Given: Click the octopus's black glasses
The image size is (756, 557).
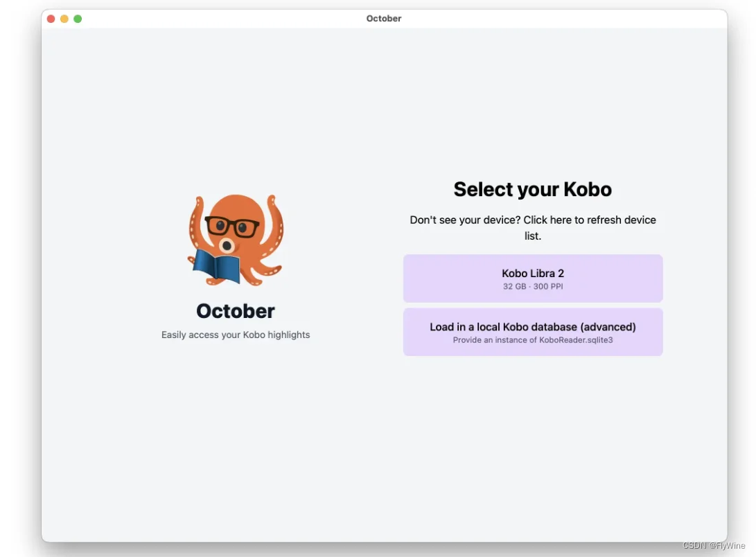Looking at the screenshot, I should point(231,226).
